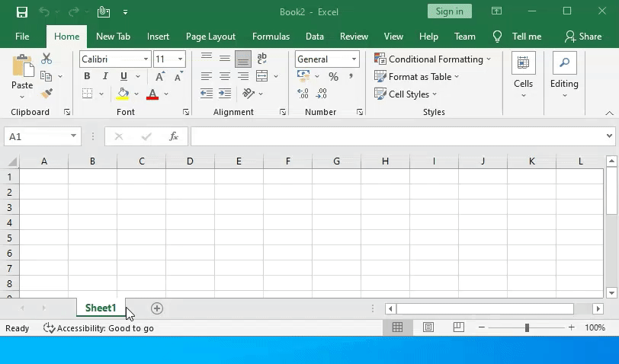The height and width of the screenshot is (364, 619).
Task: Click the Redo arrow icon
Action: click(73, 12)
